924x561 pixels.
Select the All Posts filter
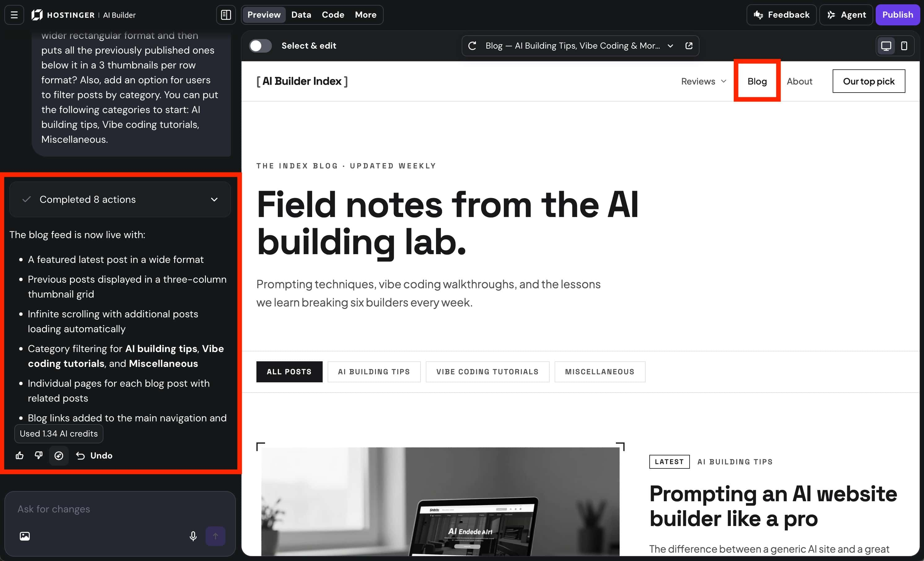pos(289,372)
